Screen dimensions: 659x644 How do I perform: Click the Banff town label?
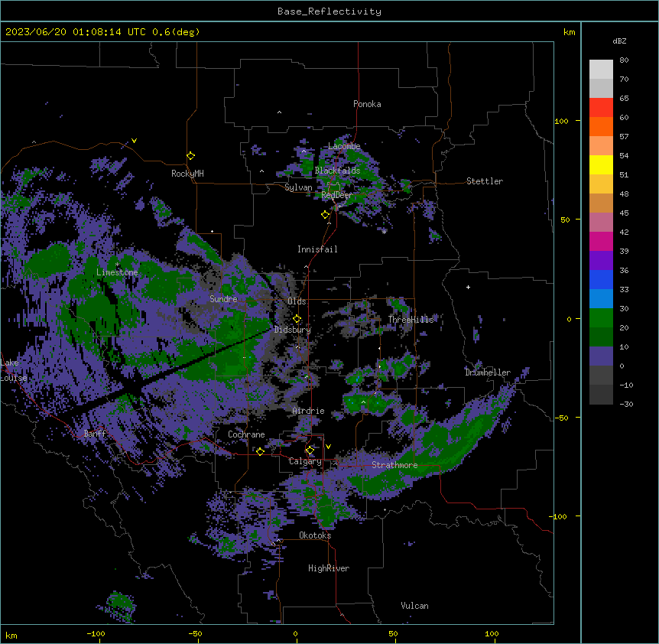coord(95,434)
